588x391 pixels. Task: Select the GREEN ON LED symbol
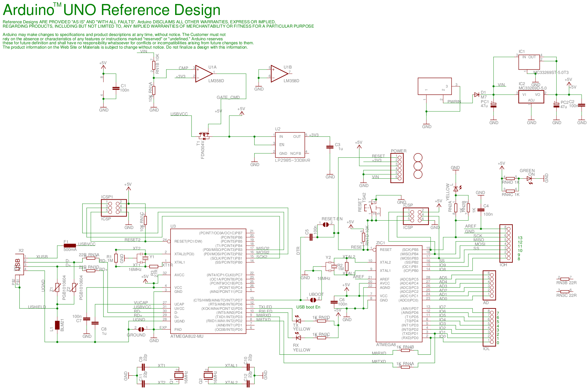[529, 178]
